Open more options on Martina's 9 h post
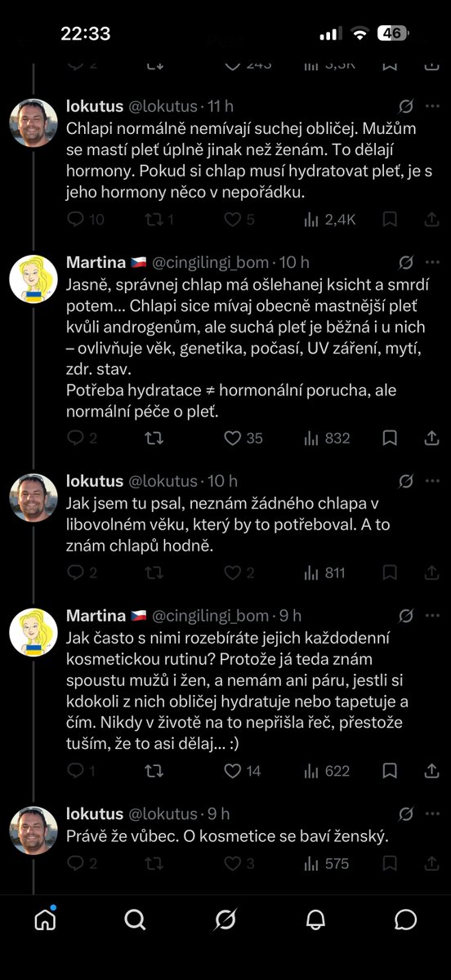Viewport: 451px width, 980px height. tap(432, 616)
